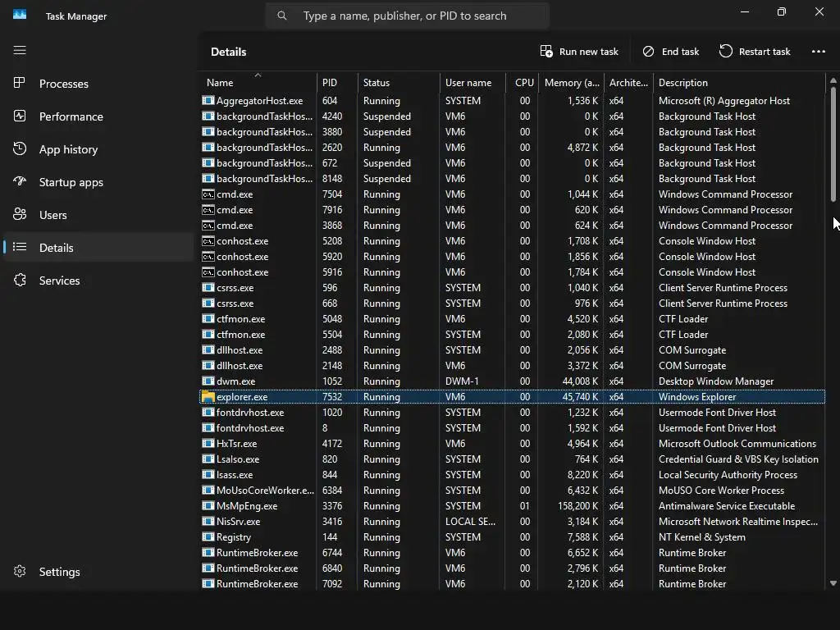Open the hamburger navigation menu

coord(20,50)
